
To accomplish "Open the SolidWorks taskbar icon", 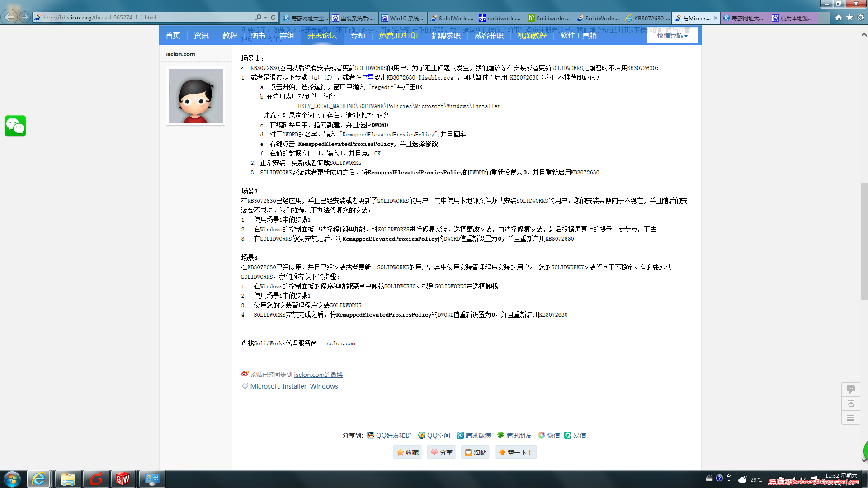I will (123, 479).
